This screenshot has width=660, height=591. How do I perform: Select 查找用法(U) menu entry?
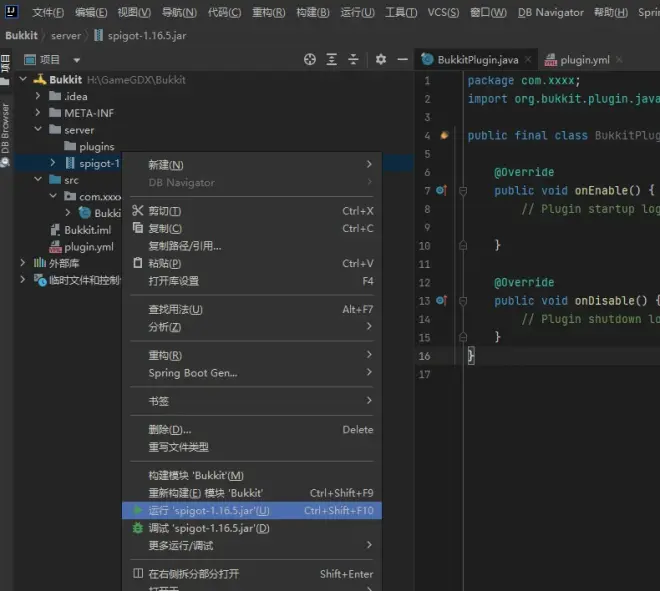click(x=252, y=309)
